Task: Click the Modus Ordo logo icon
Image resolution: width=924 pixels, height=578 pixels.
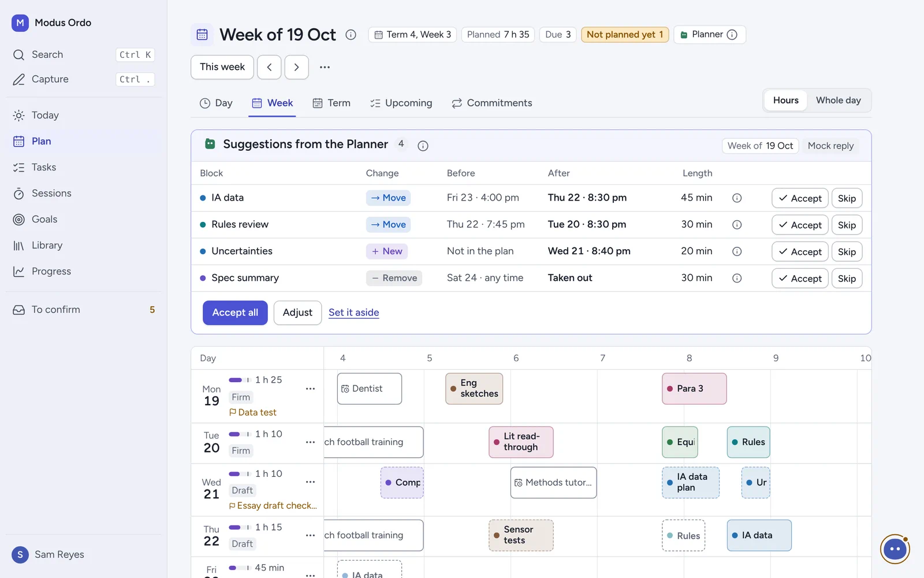Action: point(20,23)
